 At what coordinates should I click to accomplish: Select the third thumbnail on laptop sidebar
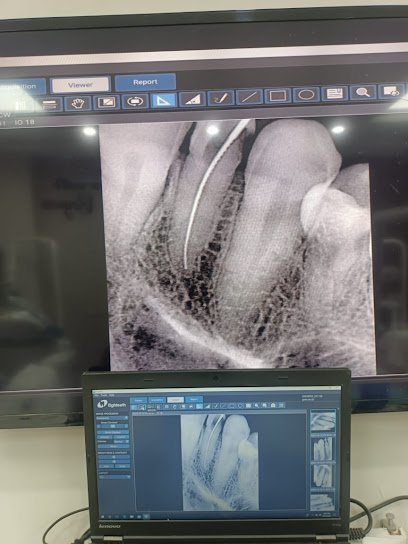323,476
